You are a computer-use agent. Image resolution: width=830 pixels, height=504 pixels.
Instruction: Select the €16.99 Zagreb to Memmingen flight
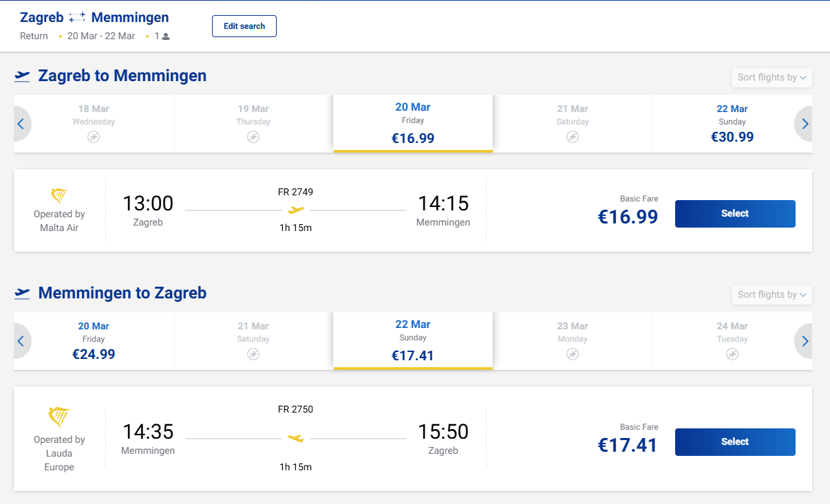pyautogui.click(x=734, y=214)
